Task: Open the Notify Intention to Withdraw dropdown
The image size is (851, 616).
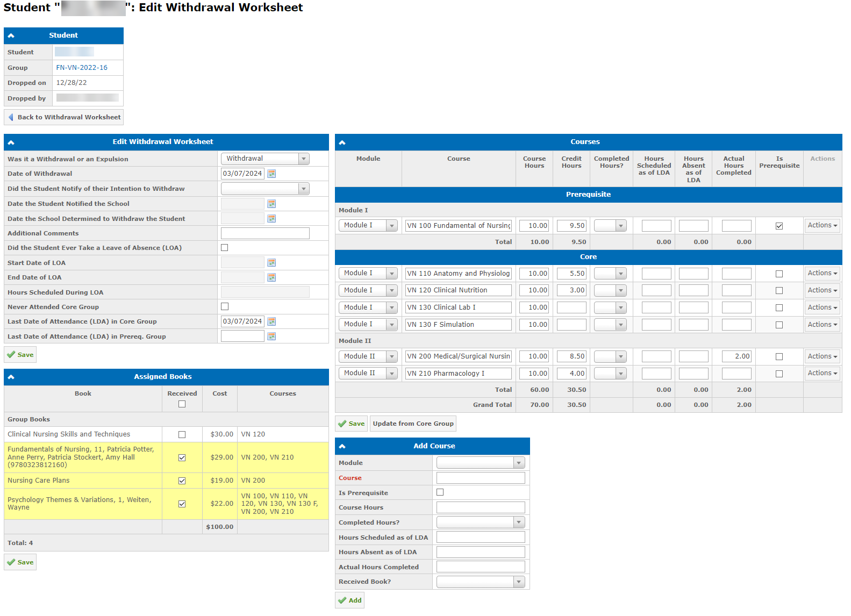Action: click(265, 189)
